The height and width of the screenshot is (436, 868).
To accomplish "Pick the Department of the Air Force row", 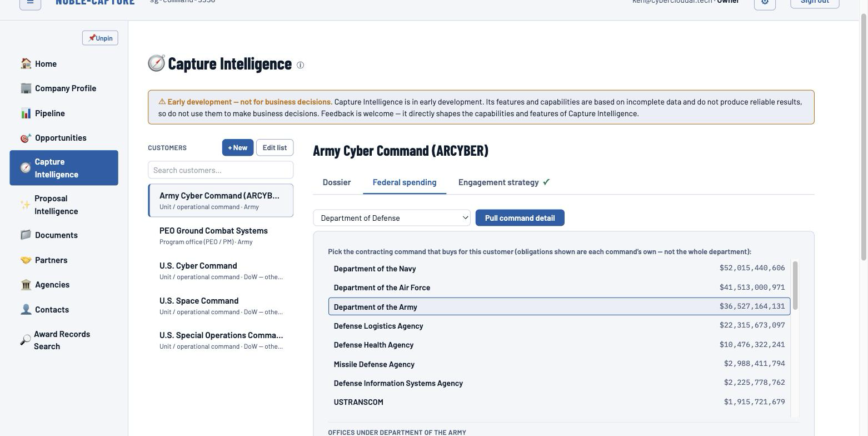I will 559,288.
